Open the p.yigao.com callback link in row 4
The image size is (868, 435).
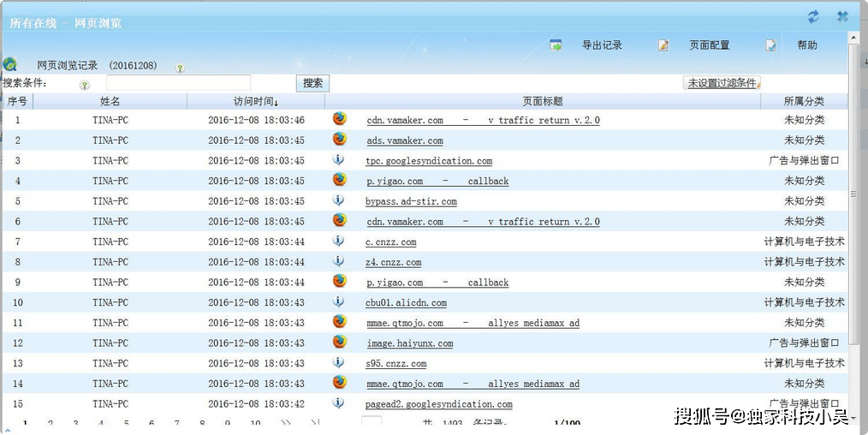point(437,181)
